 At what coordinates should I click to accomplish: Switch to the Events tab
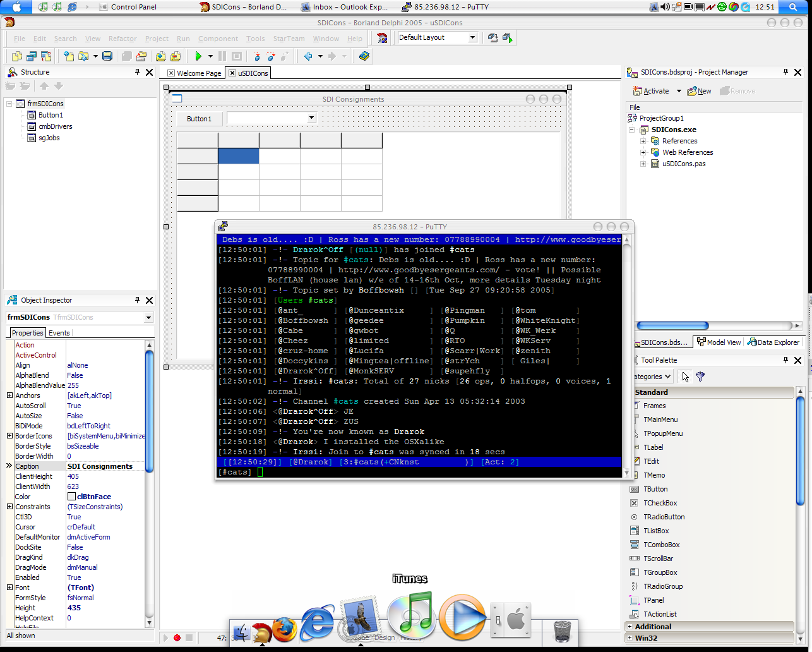[59, 333]
